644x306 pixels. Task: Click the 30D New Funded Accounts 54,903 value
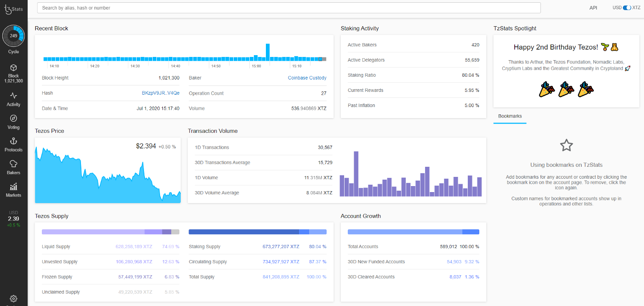pyautogui.click(x=454, y=262)
